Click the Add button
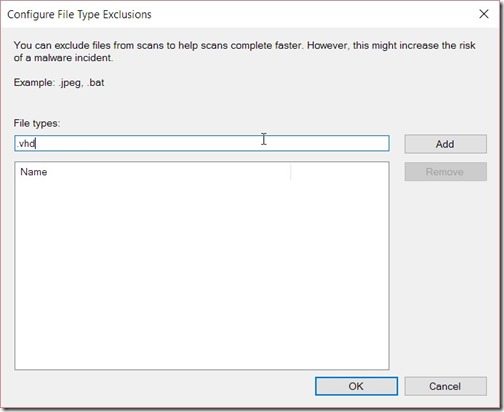Image resolution: width=504 pixels, height=412 pixels. tap(445, 144)
